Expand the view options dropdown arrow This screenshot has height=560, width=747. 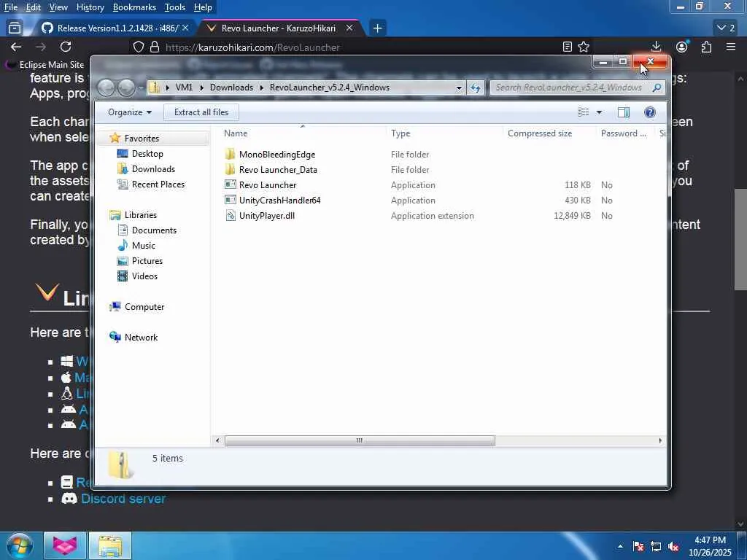coord(600,112)
